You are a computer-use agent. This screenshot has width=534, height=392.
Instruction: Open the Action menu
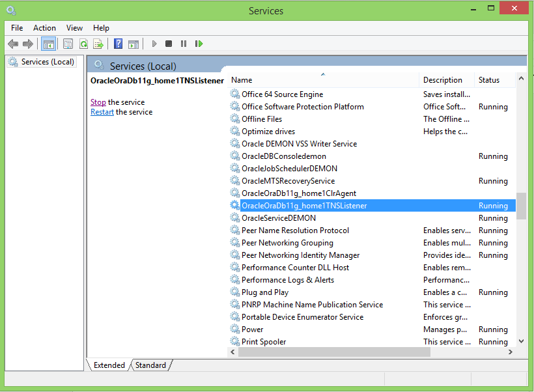click(x=45, y=28)
